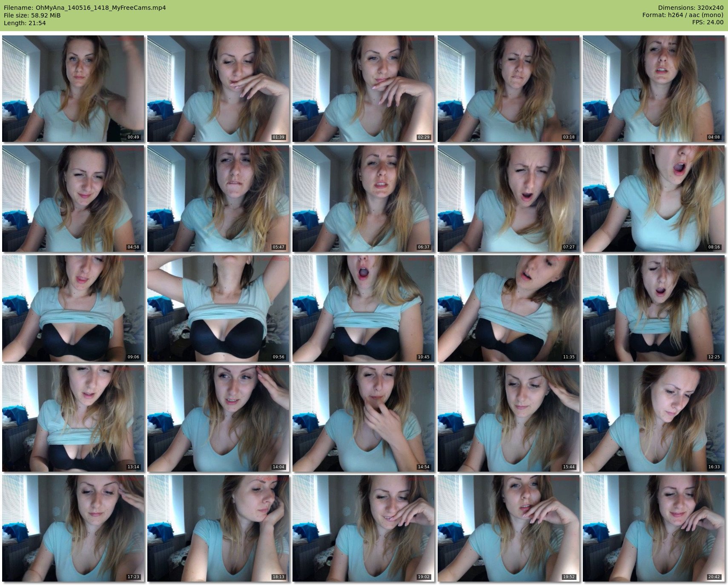Image resolution: width=728 pixels, height=585 pixels.
Task: Select the thumbnail at 02:29
Action: 363,89
